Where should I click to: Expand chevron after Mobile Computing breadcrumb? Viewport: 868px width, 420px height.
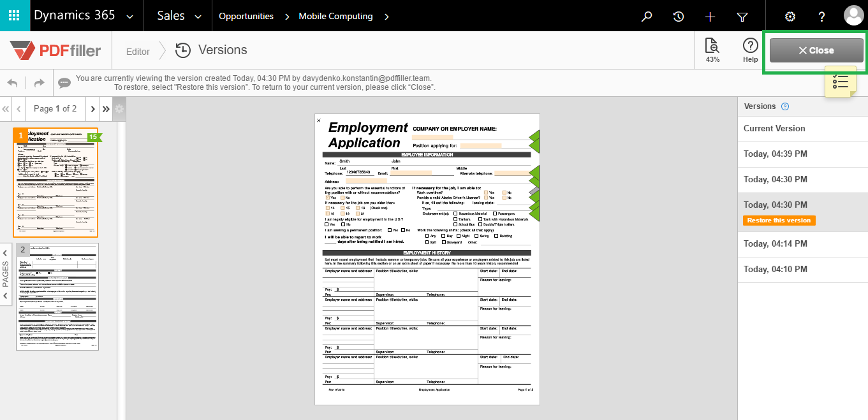(387, 17)
